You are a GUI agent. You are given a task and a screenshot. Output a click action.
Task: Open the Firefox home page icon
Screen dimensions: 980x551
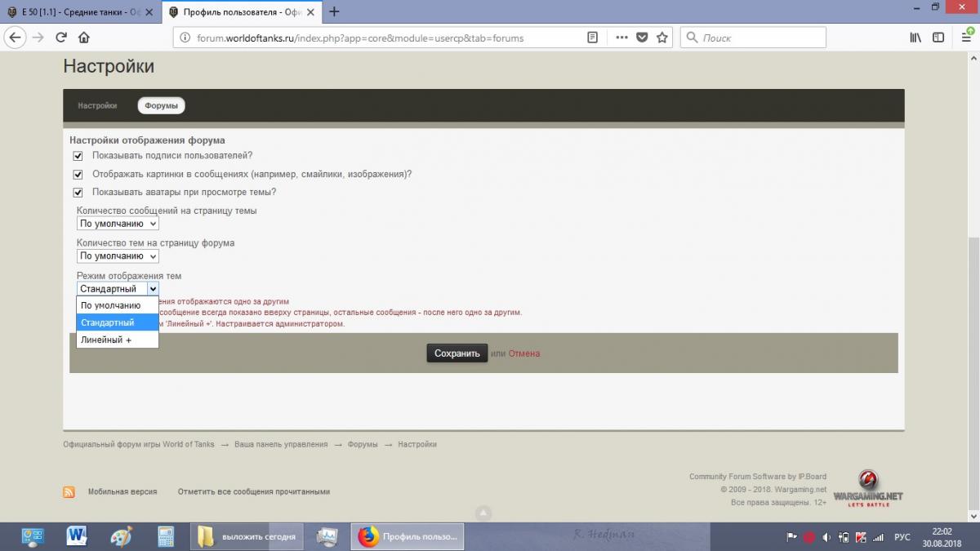point(83,38)
